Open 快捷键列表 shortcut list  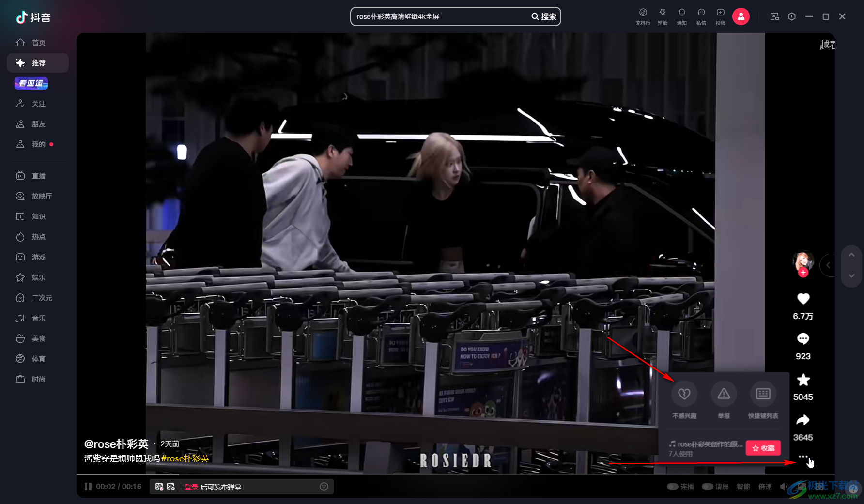(x=763, y=400)
